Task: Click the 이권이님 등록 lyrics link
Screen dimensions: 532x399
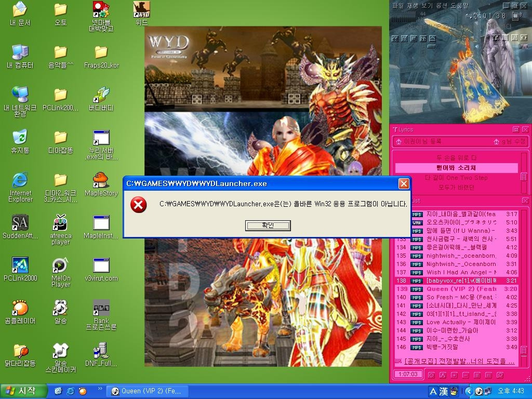Action: 419,141
